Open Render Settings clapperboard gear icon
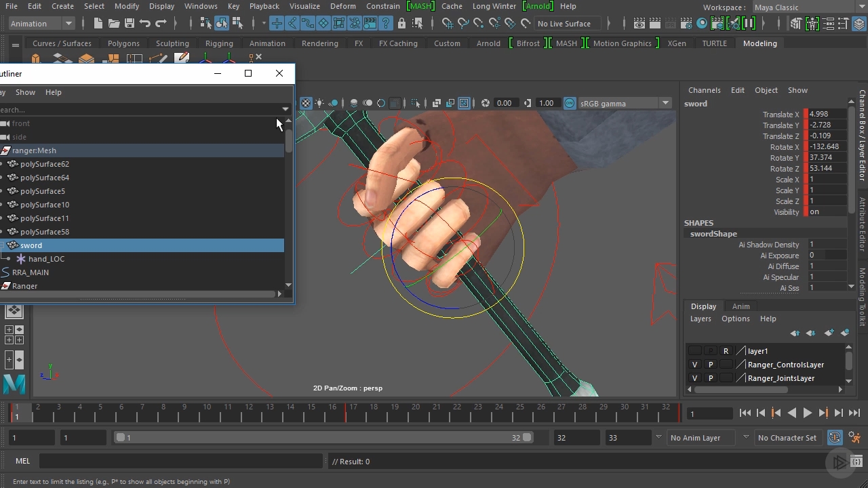The height and width of the screenshot is (488, 868). (x=686, y=23)
